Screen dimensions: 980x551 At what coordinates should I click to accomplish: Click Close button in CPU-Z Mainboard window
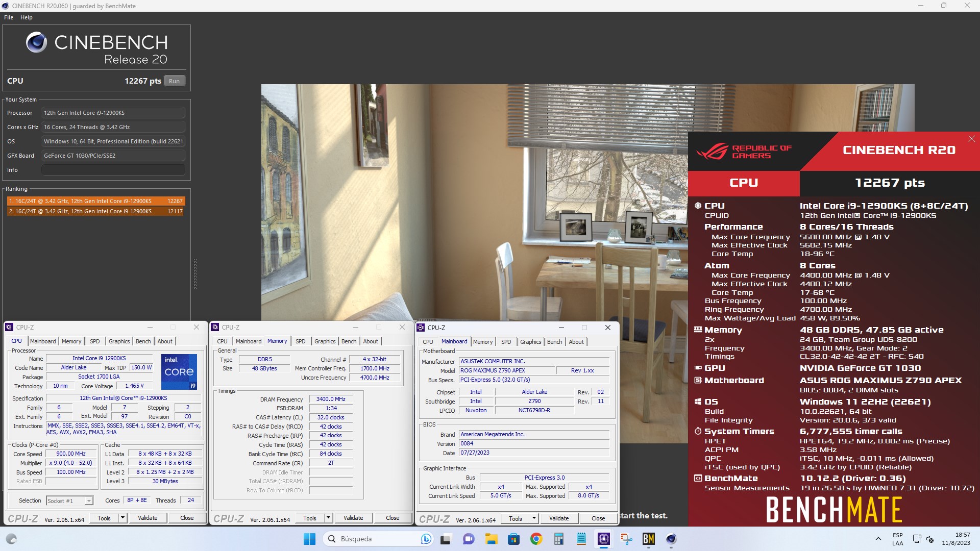(x=598, y=518)
